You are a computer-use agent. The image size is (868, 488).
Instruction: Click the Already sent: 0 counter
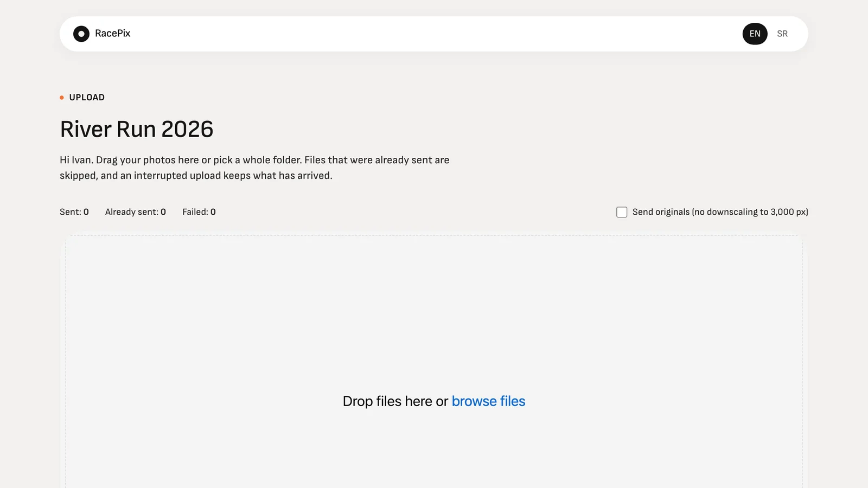tap(136, 212)
